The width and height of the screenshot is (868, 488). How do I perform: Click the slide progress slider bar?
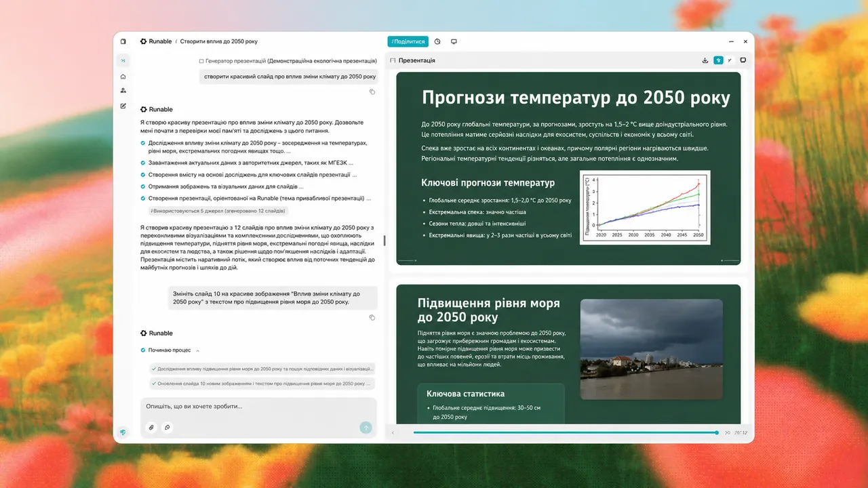566,432
